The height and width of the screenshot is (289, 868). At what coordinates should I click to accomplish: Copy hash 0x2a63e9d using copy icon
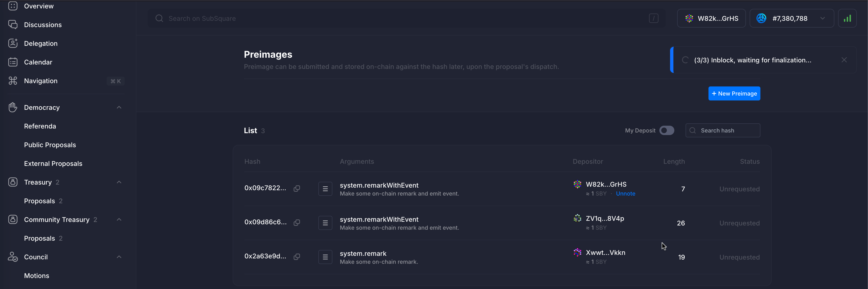point(297,257)
